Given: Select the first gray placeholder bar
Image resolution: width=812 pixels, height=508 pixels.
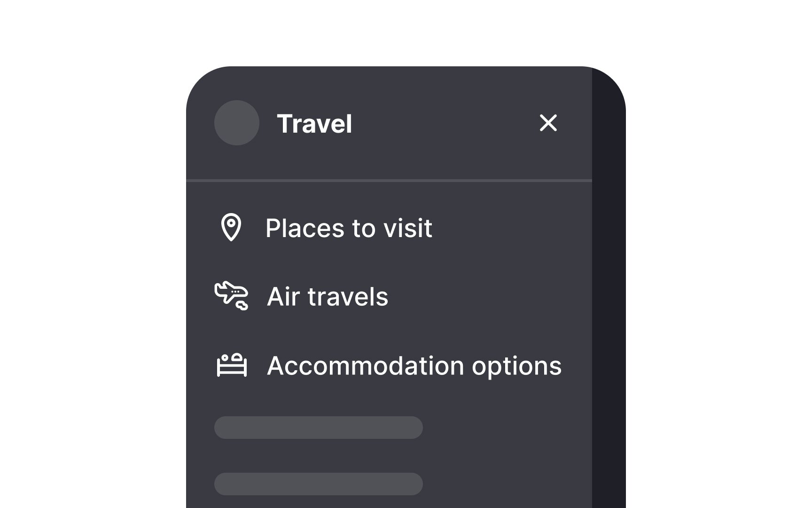Looking at the screenshot, I should (318, 428).
